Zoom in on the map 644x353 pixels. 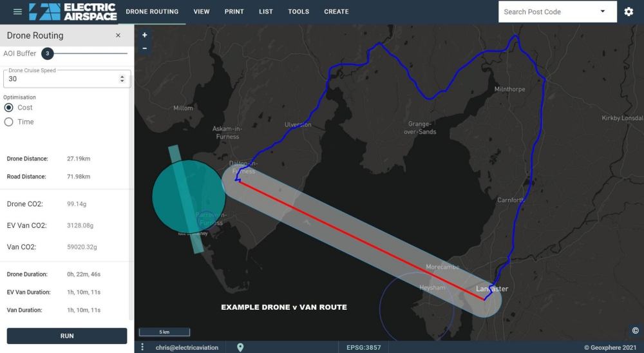[144, 35]
